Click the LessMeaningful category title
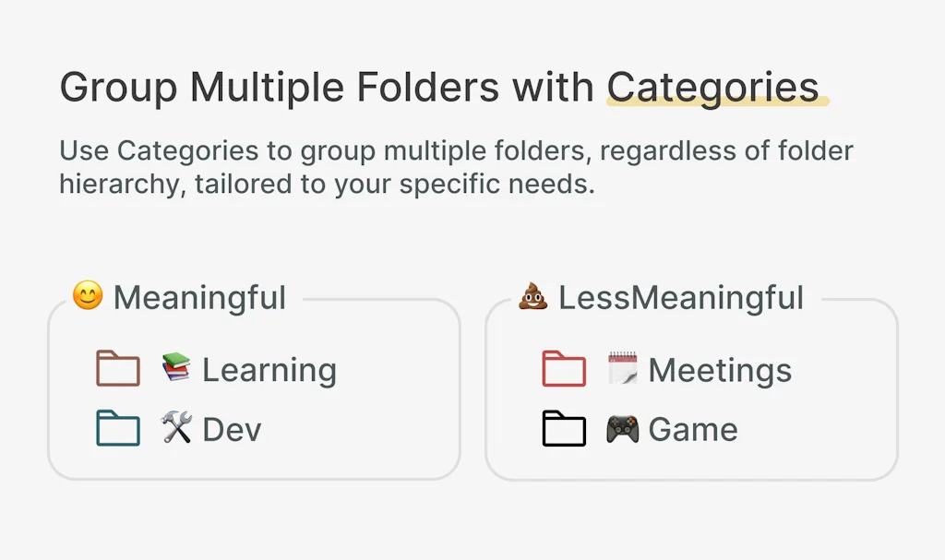The image size is (945, 560). click(681, 298)
